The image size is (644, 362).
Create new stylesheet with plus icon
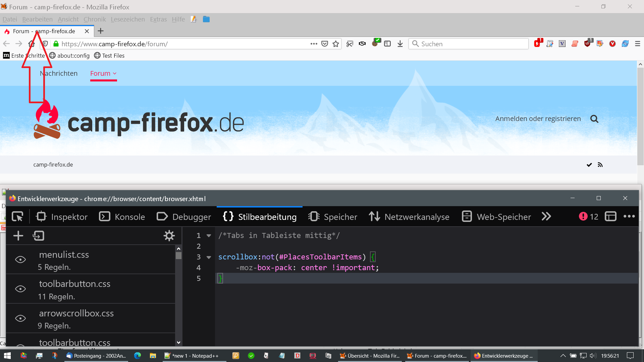18,236
